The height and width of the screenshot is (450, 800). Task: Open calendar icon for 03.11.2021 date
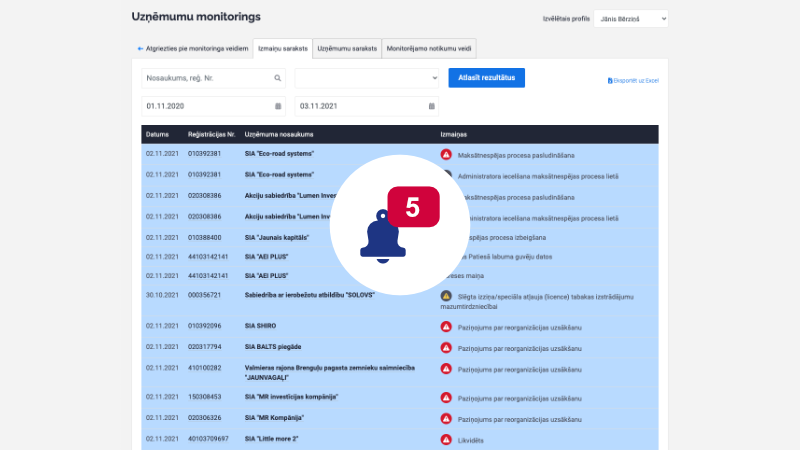coord(431,106)
